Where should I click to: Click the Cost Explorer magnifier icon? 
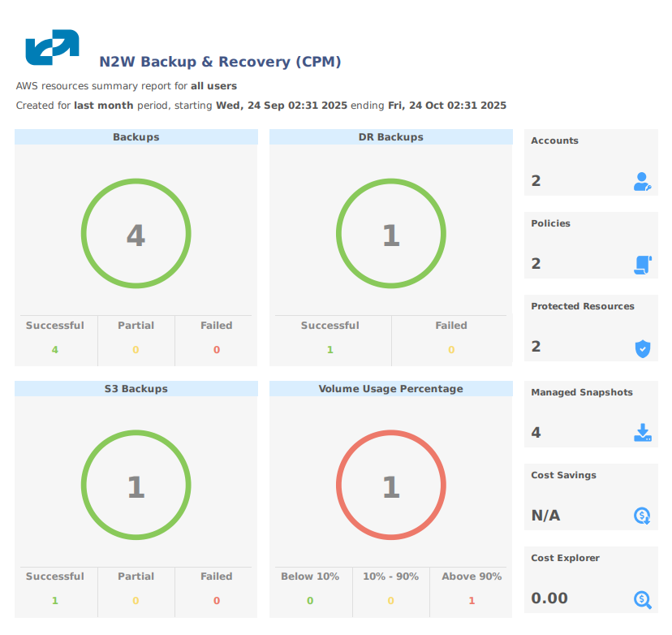(x=642, y=599)
